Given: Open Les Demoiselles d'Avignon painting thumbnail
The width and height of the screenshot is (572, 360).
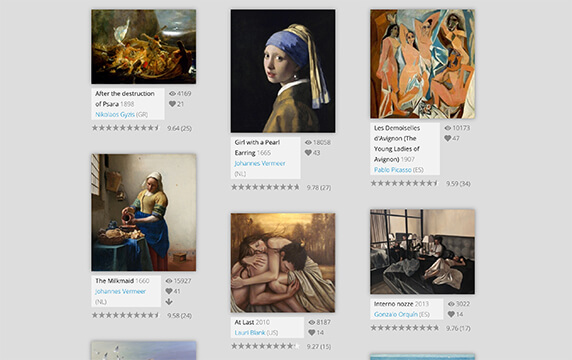Looking at the screenshot, I should tap(422, 64).
